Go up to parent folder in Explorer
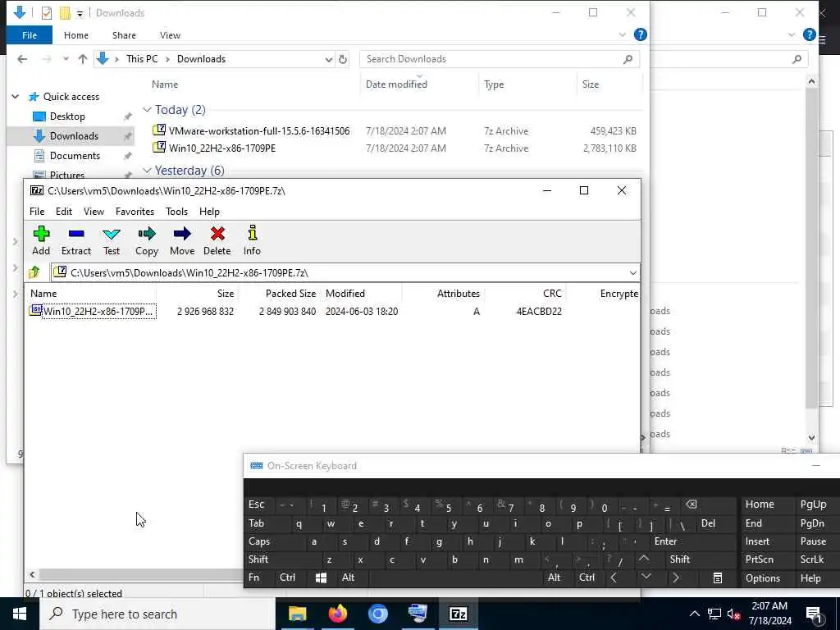The height and width of the screenshot is (630, 840). [x=83, y=59]
